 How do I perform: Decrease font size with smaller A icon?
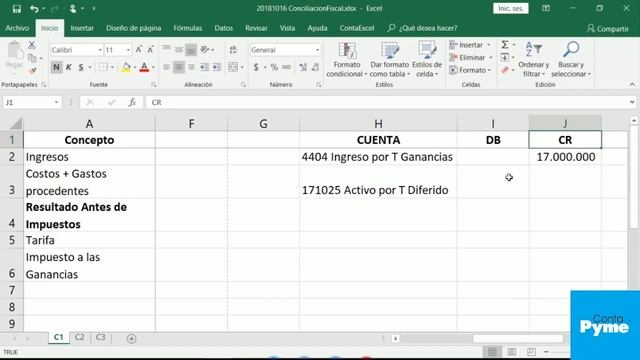(150, 50)
